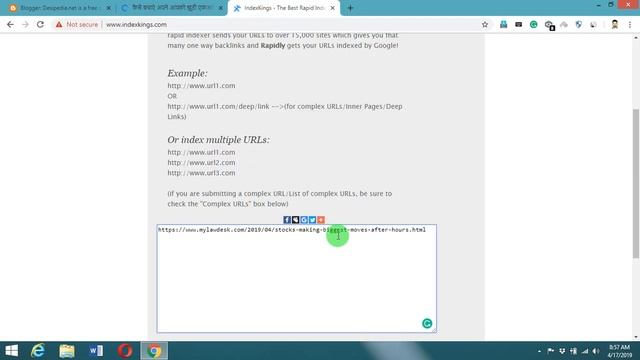The image size is (640, 360).
Task: Bookmark this page with the star icon
Action: point(485,24)
